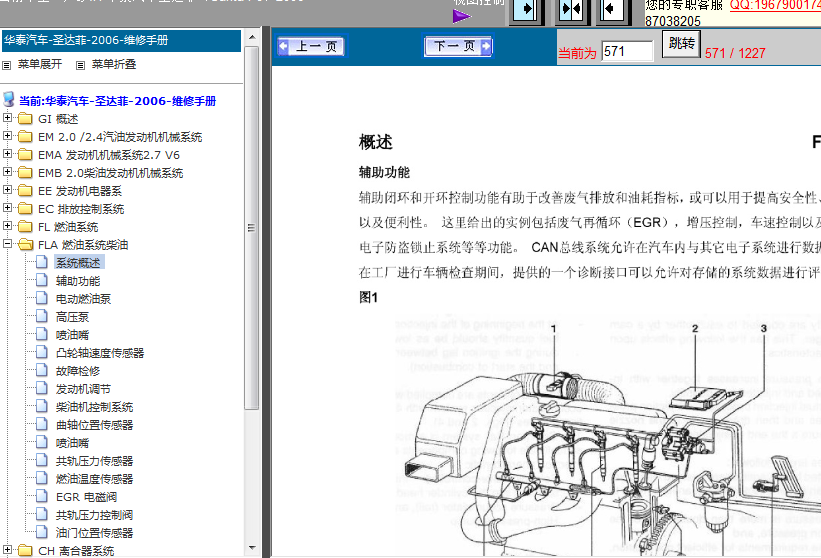Open the EGR 电磁阀 entry
The width and height of the screenshot is (821, 558).
(x=86, y=497)
